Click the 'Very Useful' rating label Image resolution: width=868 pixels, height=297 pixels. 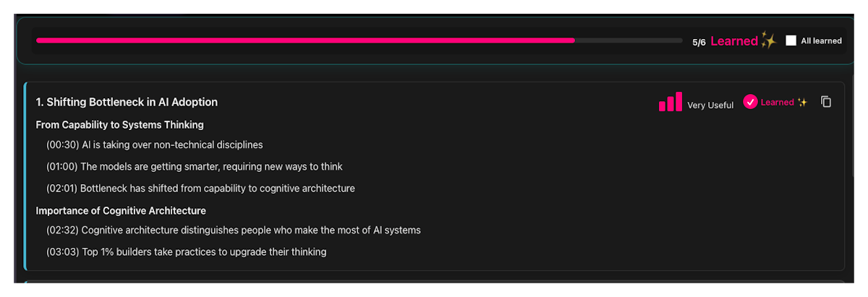point(710,105)
